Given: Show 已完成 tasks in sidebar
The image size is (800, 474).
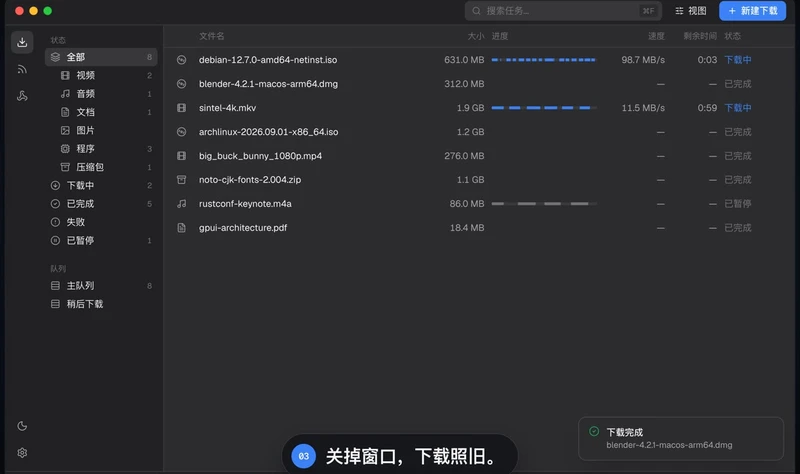Looking at the screenshot, I should click(x=101, y=204).
